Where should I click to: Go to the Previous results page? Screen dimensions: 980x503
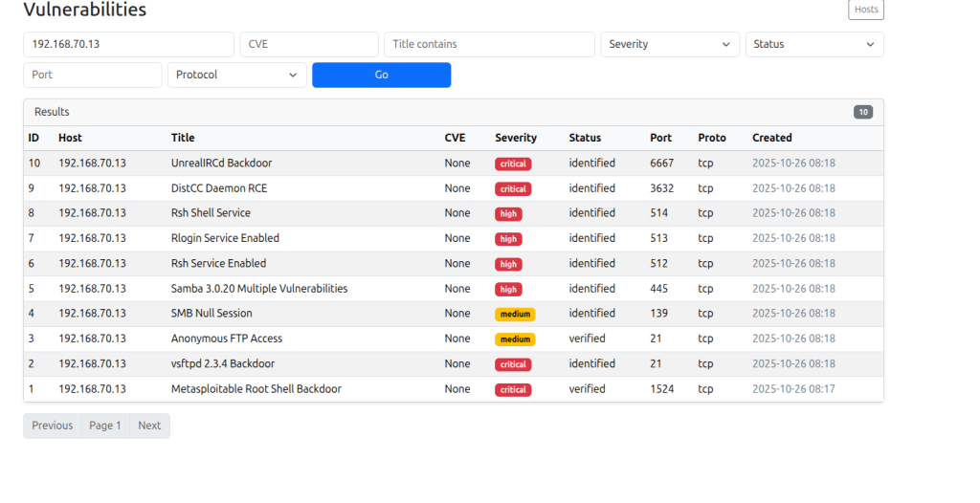53,426
